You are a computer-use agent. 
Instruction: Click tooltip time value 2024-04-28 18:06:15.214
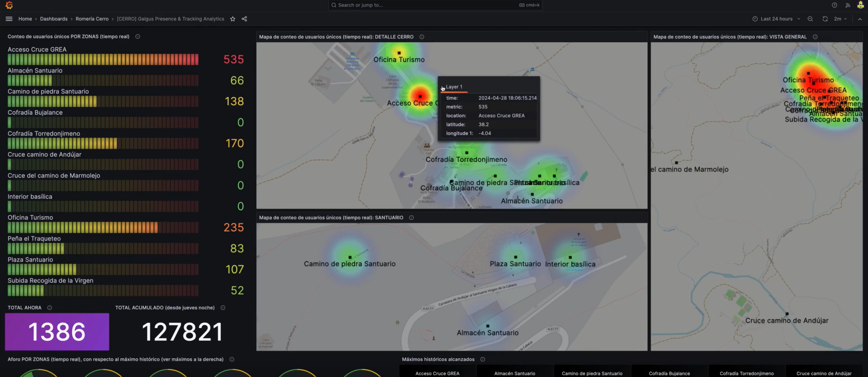507,98
